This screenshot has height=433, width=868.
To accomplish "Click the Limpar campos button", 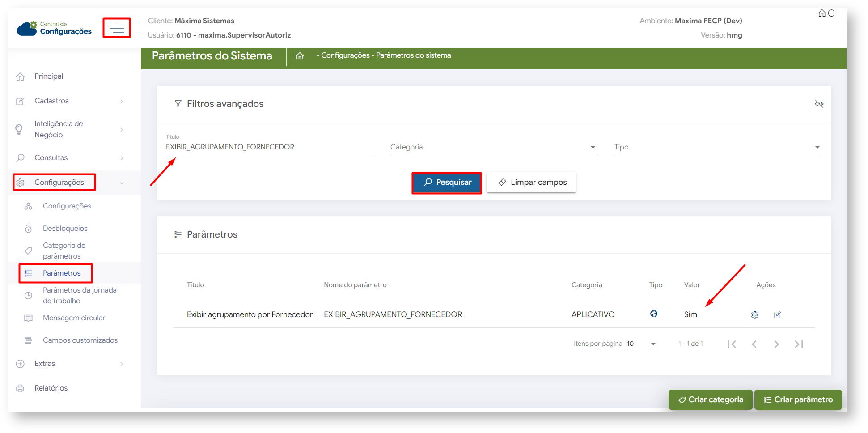I will pyautogui.click(x=531, y=183).
